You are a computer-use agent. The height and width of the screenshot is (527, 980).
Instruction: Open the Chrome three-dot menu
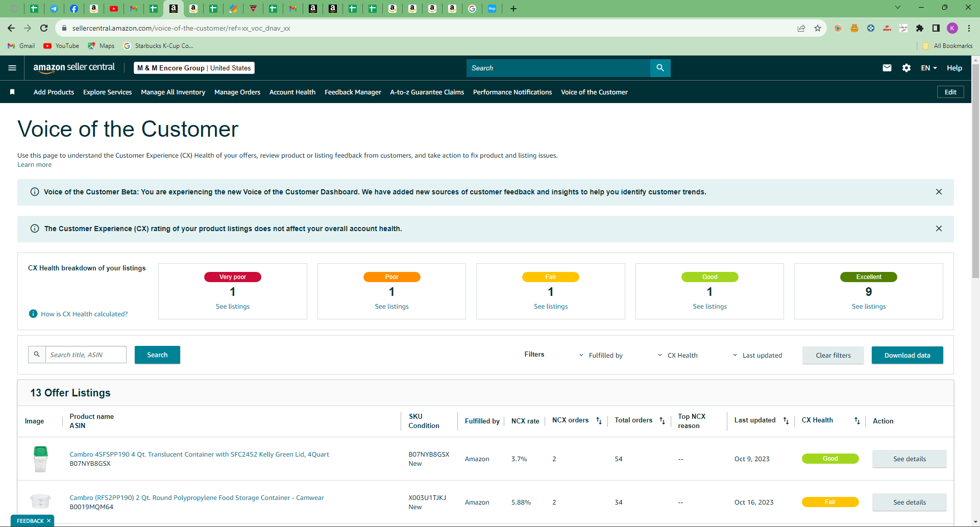[969, 28]
